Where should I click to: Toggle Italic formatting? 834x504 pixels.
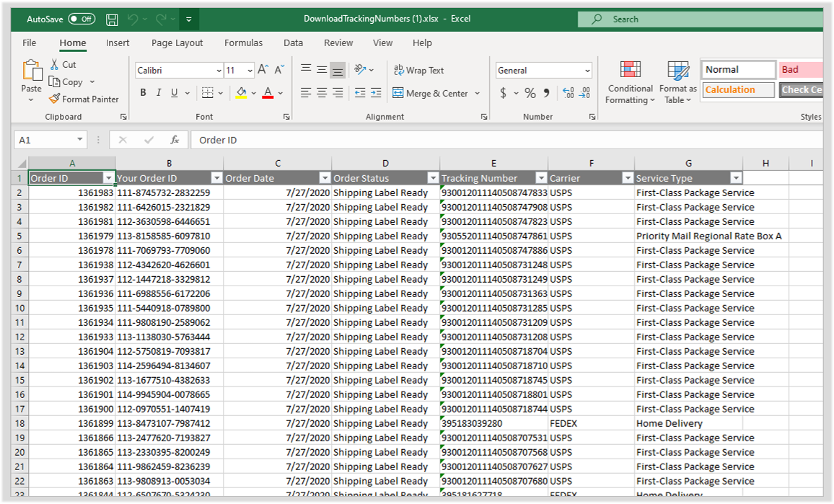tap(159, 92)
